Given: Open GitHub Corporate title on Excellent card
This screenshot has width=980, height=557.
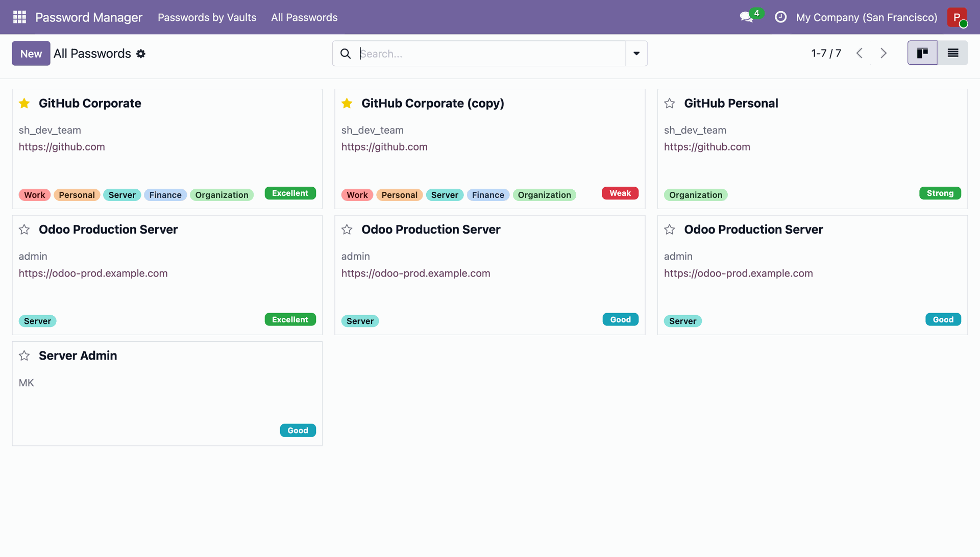Looking at the screenshot, I should [x=90, y=104].
